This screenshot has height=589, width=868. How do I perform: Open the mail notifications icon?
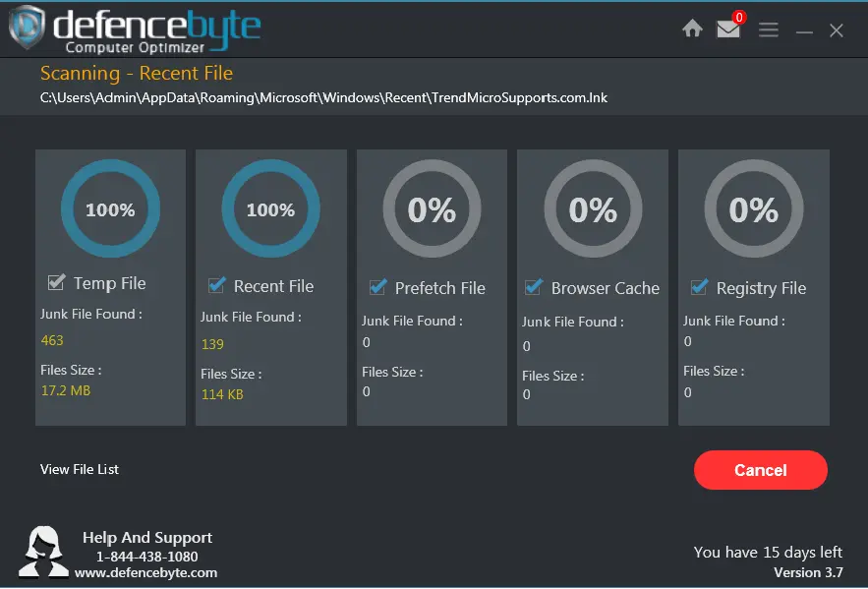pos(728,29)
